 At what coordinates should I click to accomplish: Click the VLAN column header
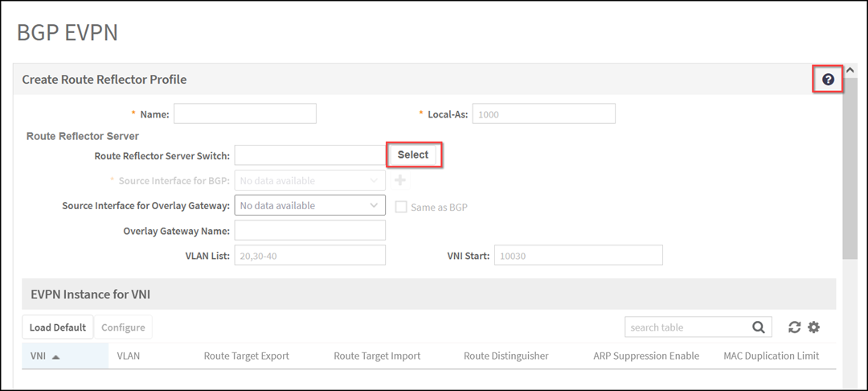129,356
